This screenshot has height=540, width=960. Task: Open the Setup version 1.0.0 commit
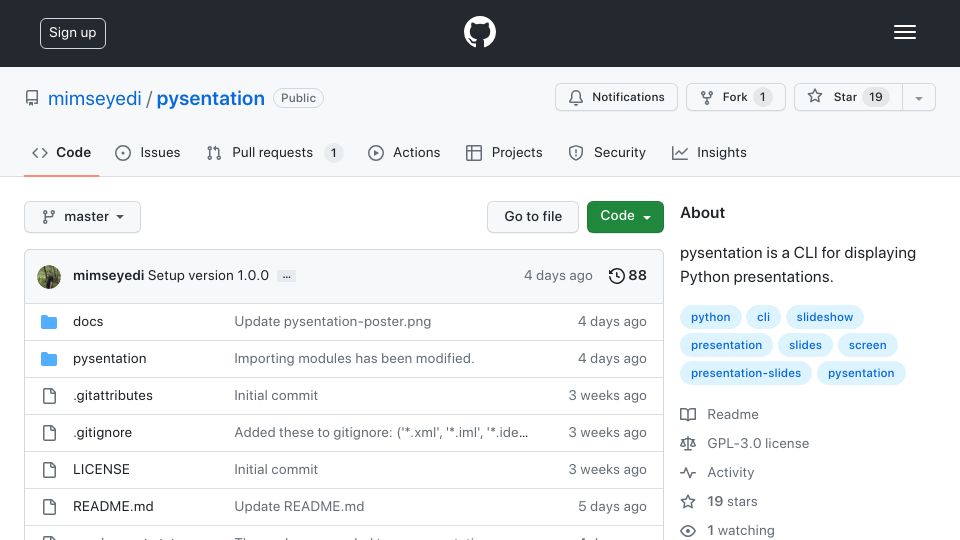(x=208, y=276)
